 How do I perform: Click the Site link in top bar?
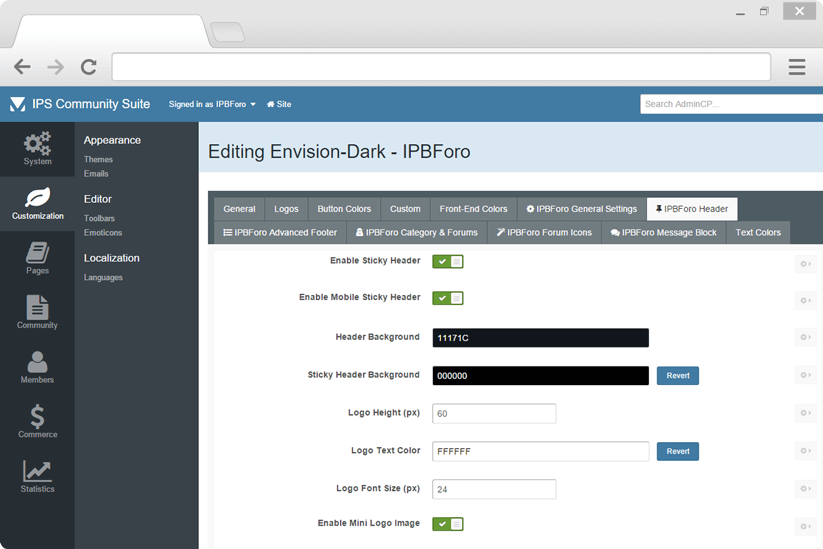279,104
